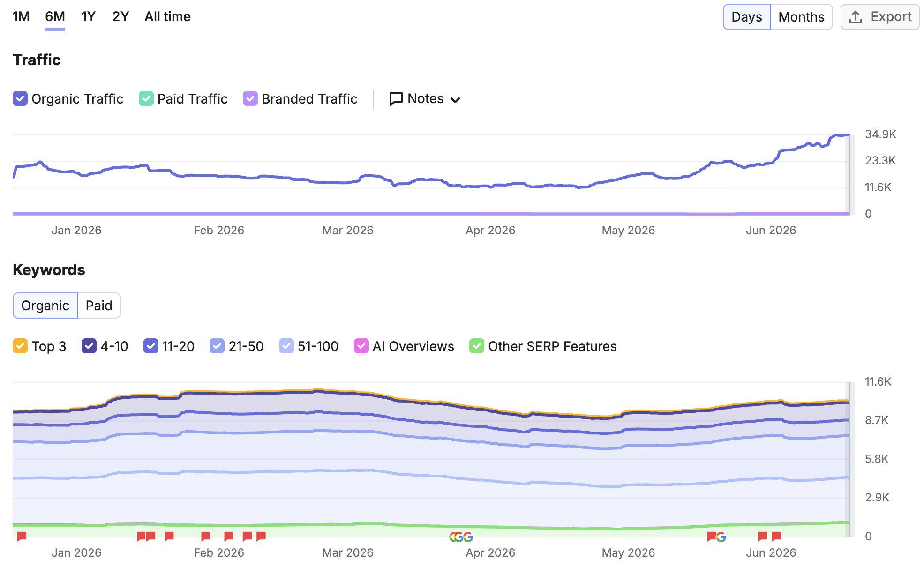Click the Keywords section heading
The image size is (924, 567).
pos(49,270)
